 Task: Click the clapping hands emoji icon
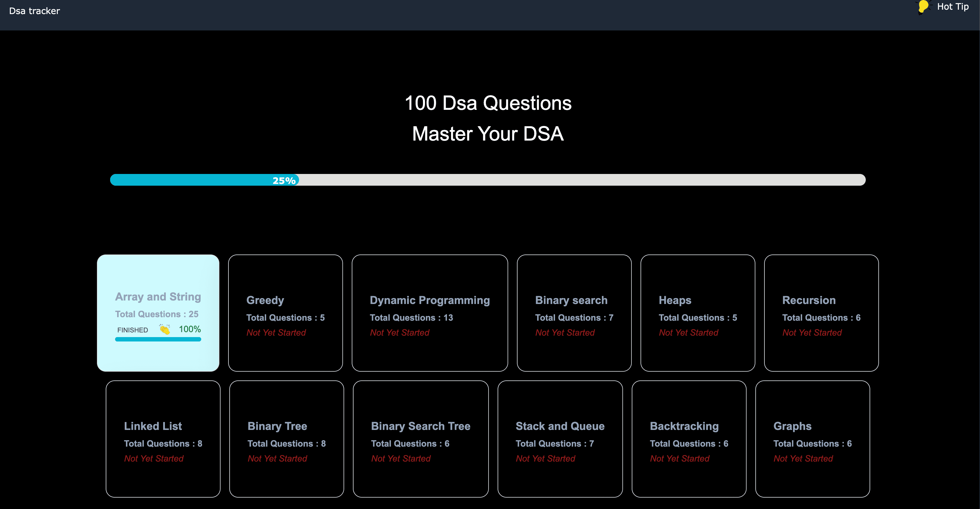(165, 329)
